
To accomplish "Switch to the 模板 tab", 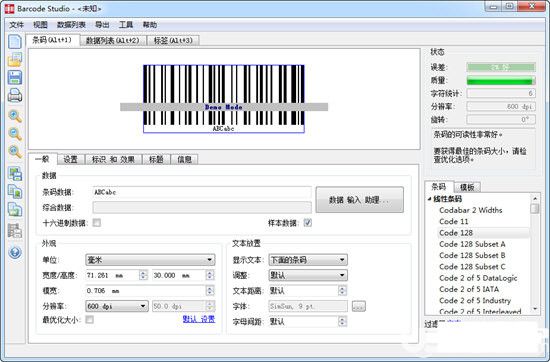I will (x=467, y=187).
